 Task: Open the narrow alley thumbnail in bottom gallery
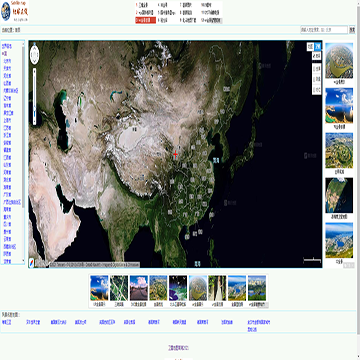point(217,288)
